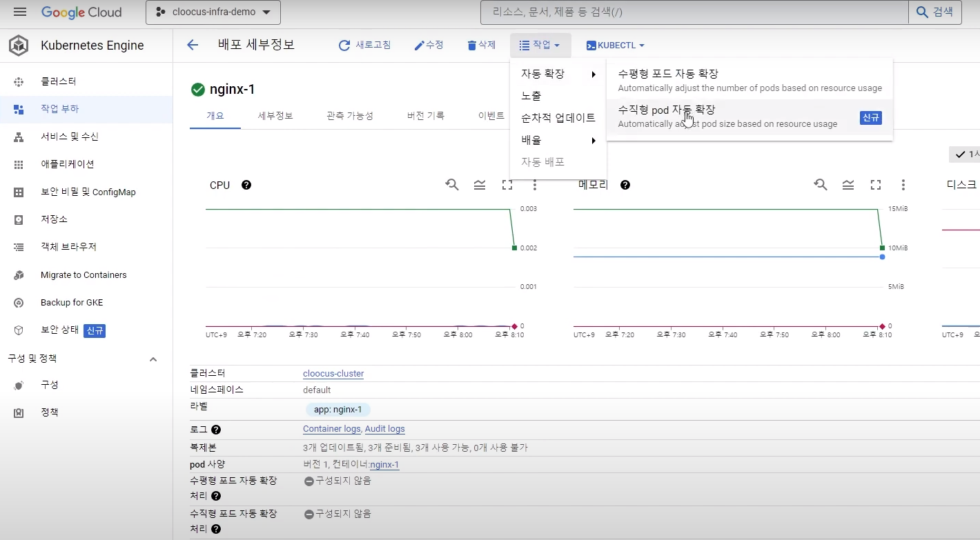The image size is (980, 540).
Task: Switch to the 세부정보 tab
Action: pyautogui.click(x=275, y=115)
